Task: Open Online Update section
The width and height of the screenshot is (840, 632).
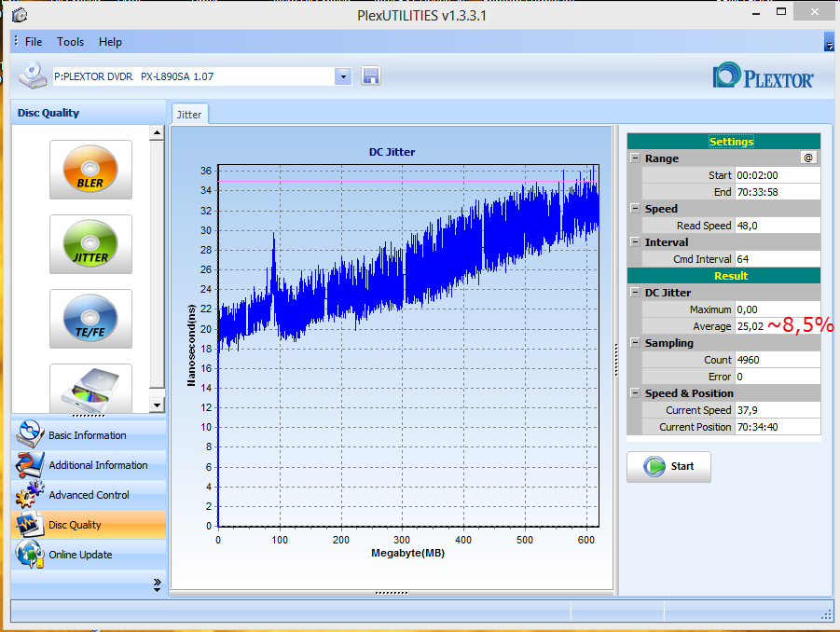Action: tap(89, 555)
